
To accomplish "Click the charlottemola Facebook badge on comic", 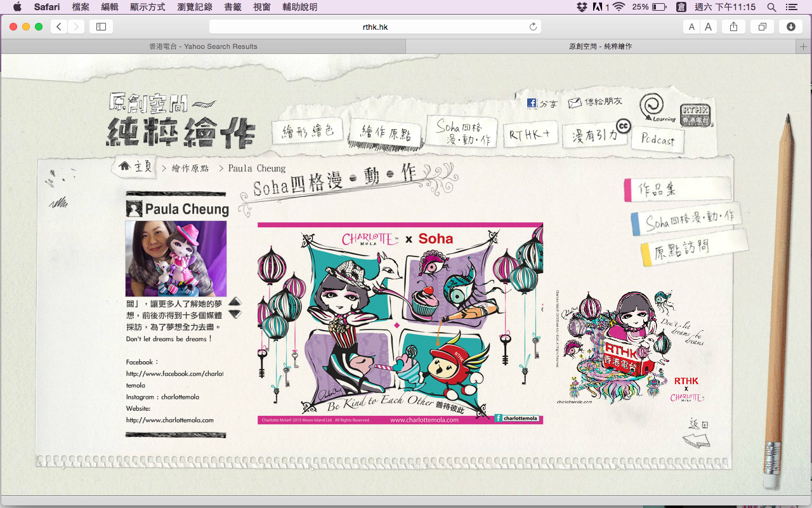I will [x=517, y=418].
